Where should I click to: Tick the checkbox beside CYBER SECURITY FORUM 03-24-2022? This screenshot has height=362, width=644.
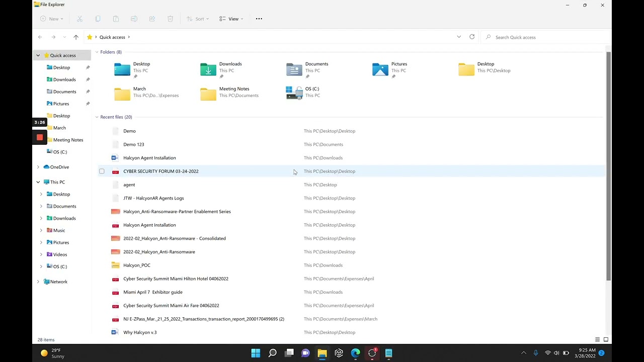102,171
